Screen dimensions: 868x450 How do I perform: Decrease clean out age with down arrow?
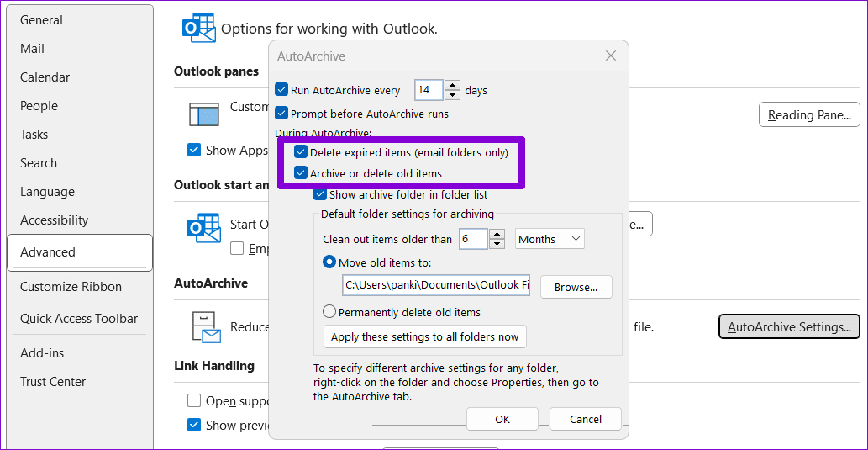(x=497, y=244)
